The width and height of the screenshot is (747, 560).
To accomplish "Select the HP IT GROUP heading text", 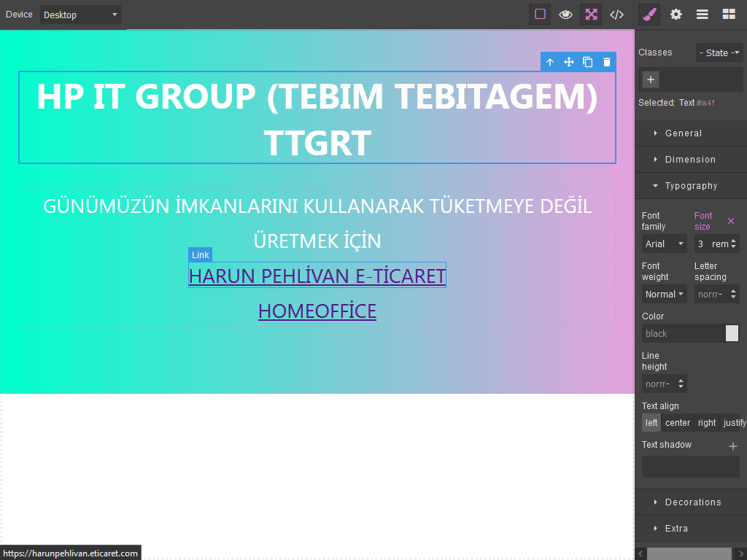I will 317,117.
